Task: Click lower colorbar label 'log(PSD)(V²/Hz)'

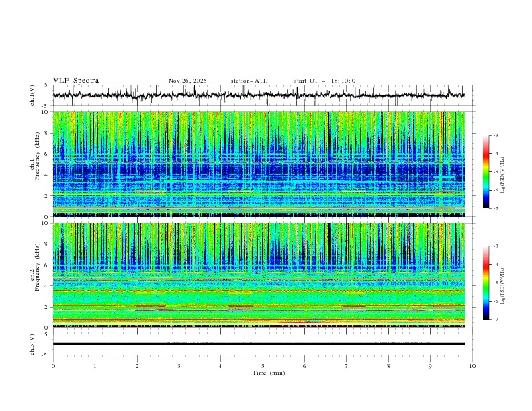Action: 504,286
